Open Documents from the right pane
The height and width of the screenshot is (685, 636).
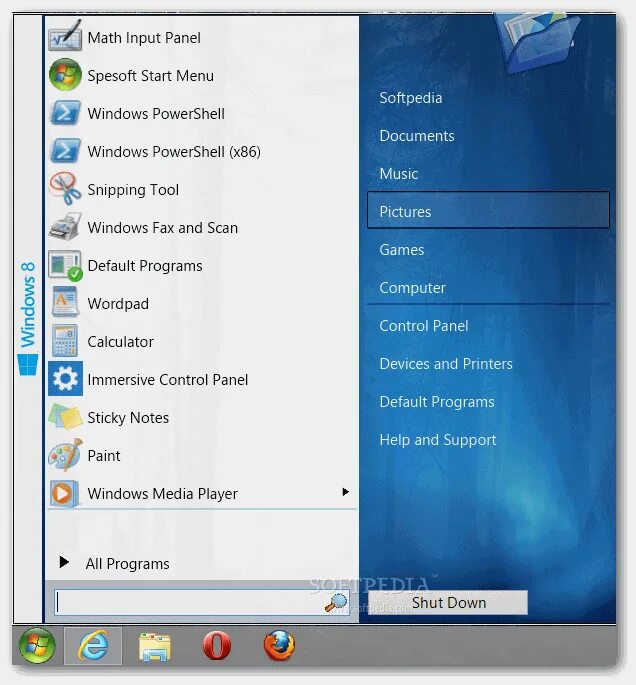(417, 136)
